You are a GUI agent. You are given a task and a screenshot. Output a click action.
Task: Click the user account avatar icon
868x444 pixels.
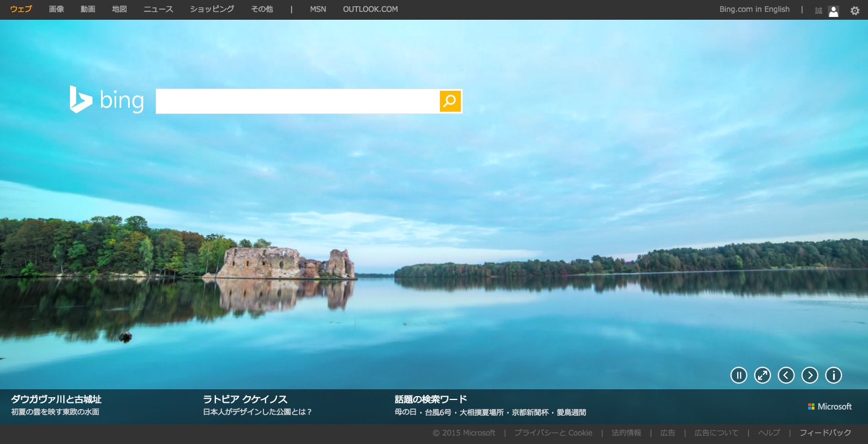833,11
